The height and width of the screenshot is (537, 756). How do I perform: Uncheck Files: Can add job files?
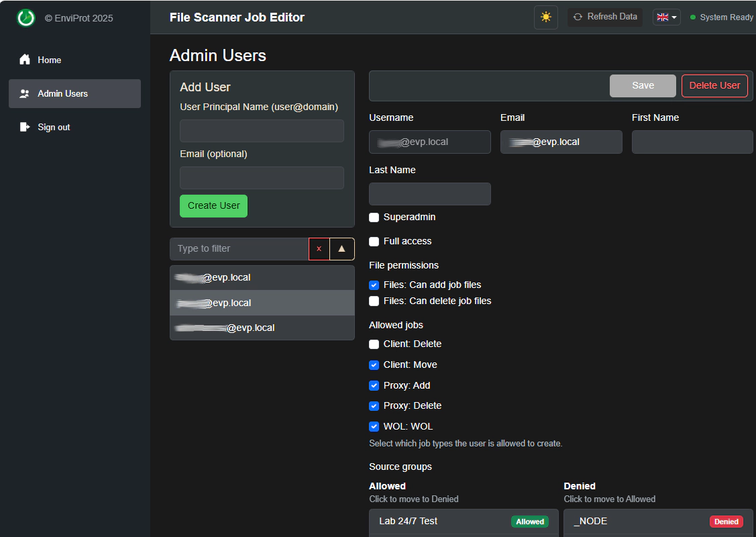[374, 285]
